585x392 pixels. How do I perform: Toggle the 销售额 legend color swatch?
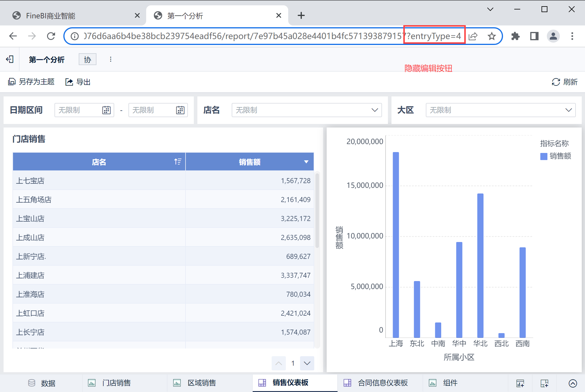pos(544,156)
